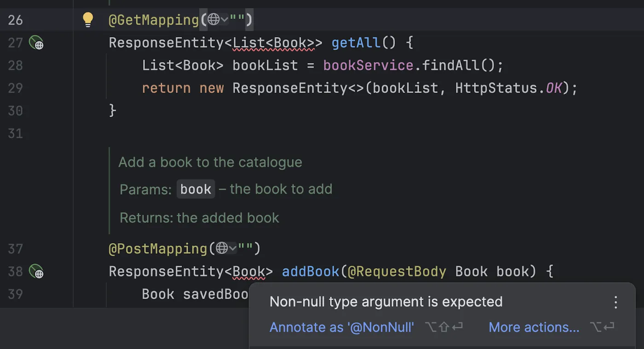Click the underlined Book type on line 38
This screenshot has height=349, width=644.
[x=249, y=272]
